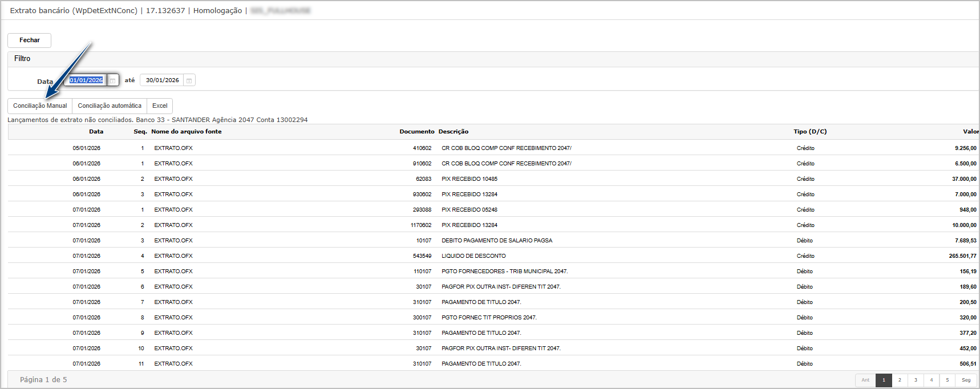Jump to page 5 in pagination
This screenshot has height=389, width=980.
947,380
